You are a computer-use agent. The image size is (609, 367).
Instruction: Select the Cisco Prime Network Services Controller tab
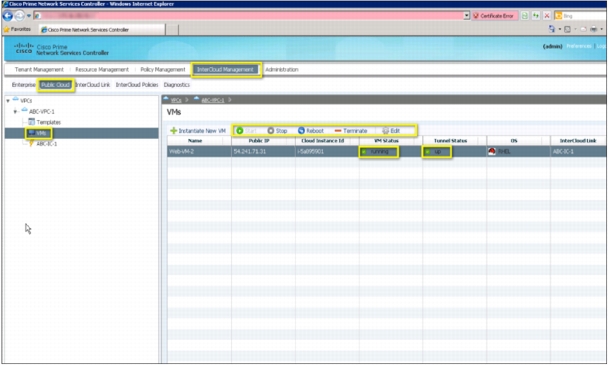click(x=102, y=30)
